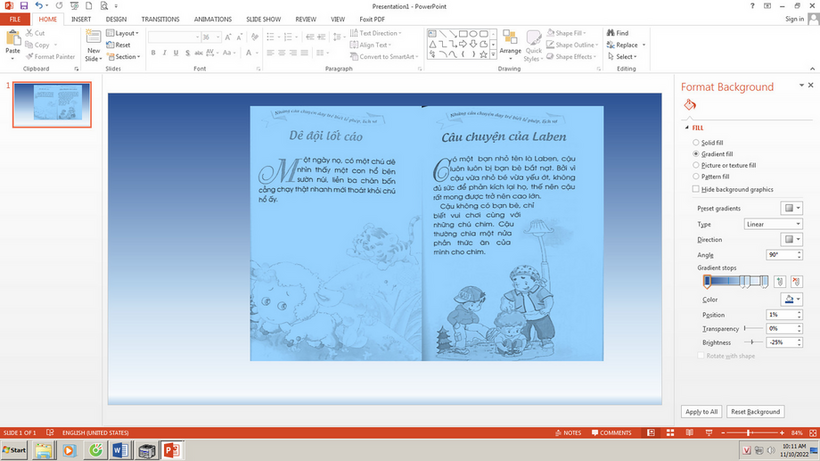Click the first gradient stop marker
This screenshot has width=820, height=461.
click(x=707, y=282)
